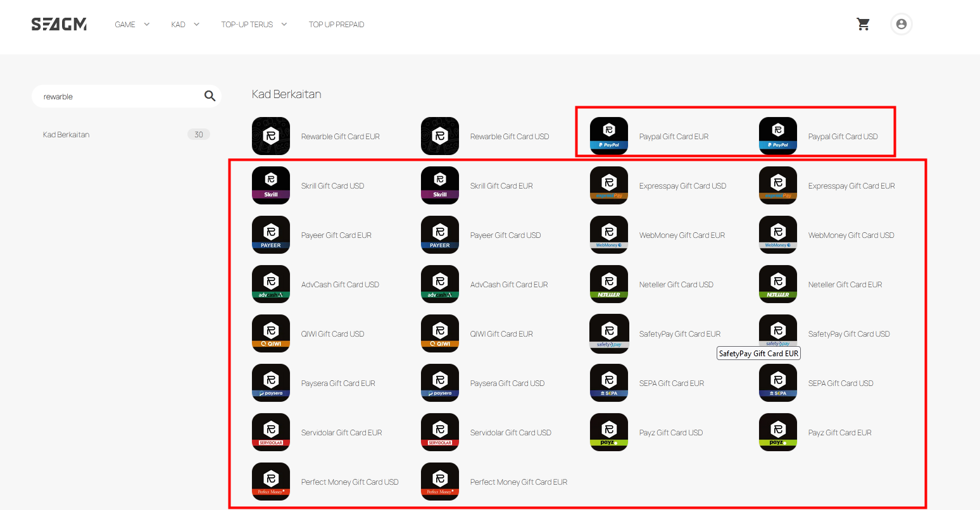Click the Payeer Gift Card USD text link

tap(505, 235)
